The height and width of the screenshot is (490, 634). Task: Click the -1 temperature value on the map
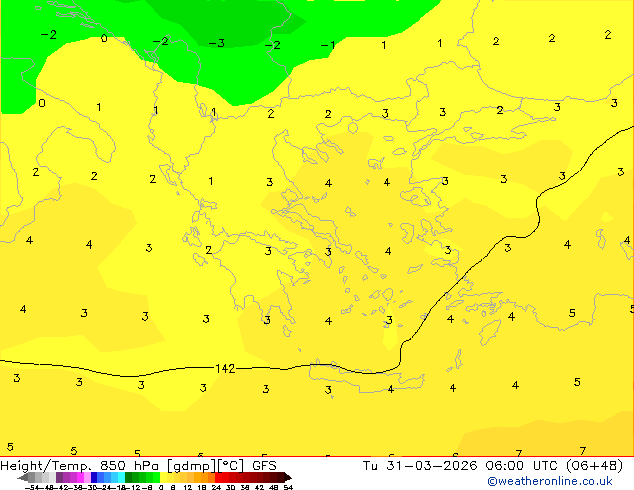[328, 45]
